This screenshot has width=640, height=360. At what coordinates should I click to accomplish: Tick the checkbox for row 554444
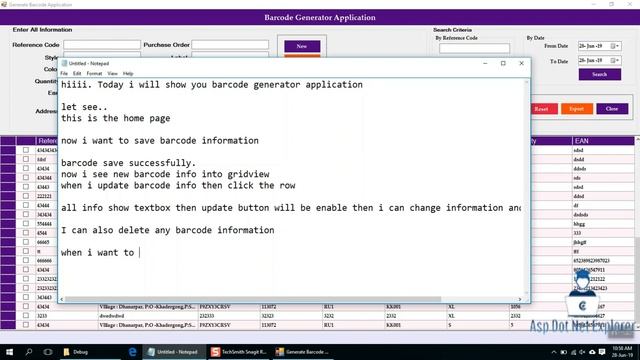point(26,224)
